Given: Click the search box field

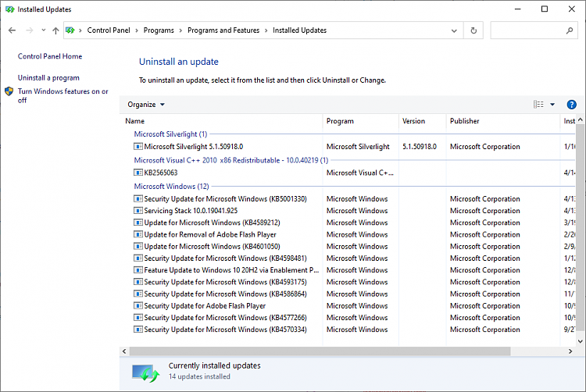Looking at the screenshot, I should [x=534, y=30].
